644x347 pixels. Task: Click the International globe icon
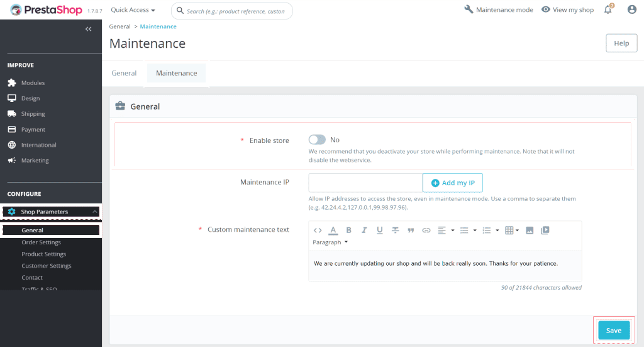pyautogui.click(x=12, y=145)
